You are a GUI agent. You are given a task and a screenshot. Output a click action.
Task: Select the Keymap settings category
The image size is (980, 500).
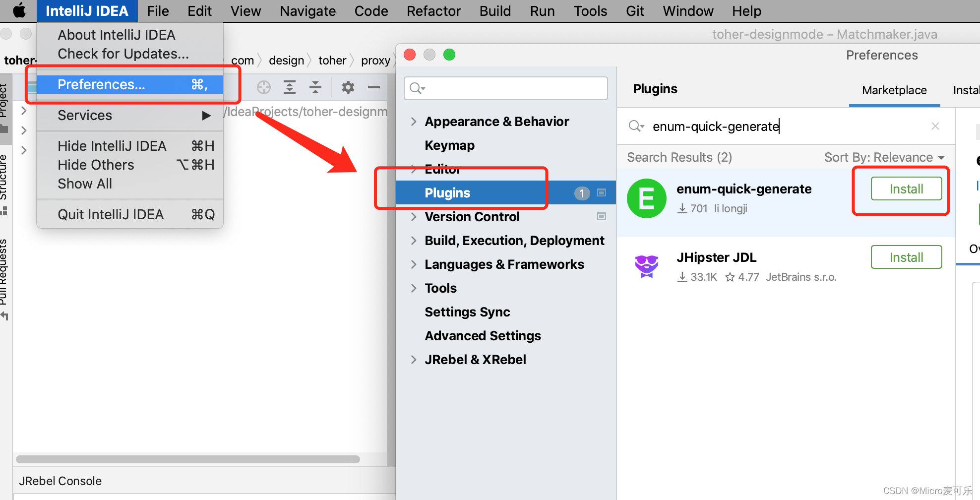coord(449,145)
